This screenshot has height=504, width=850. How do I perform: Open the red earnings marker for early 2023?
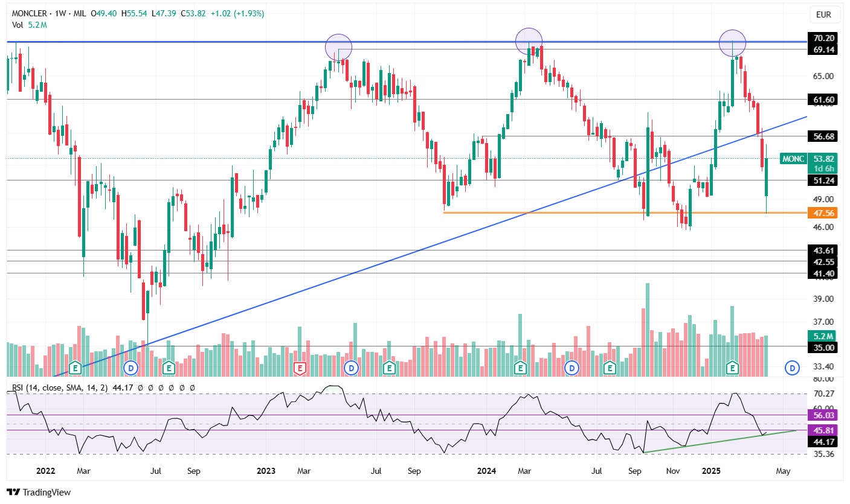tap(299, 367)
